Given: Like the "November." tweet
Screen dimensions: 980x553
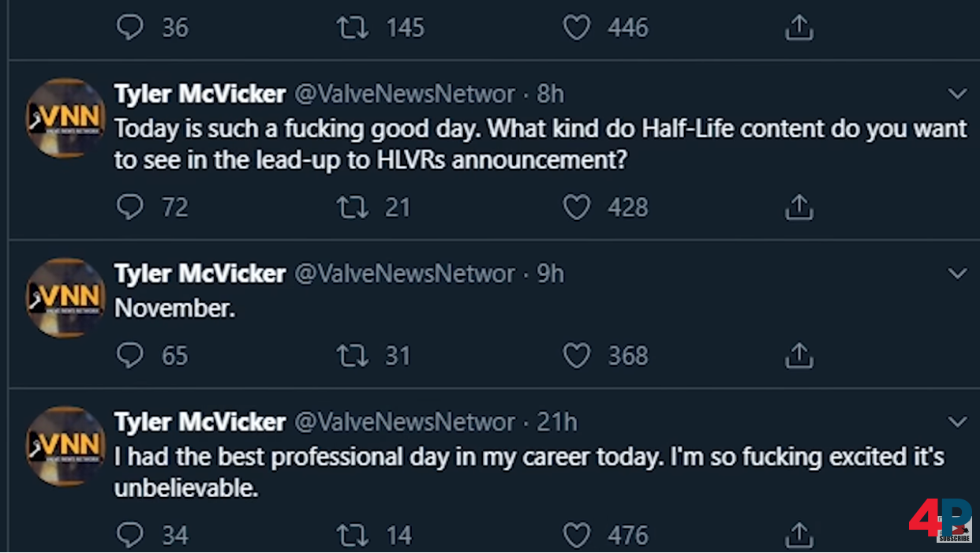Looking at the screenshot, I should 577,356.
